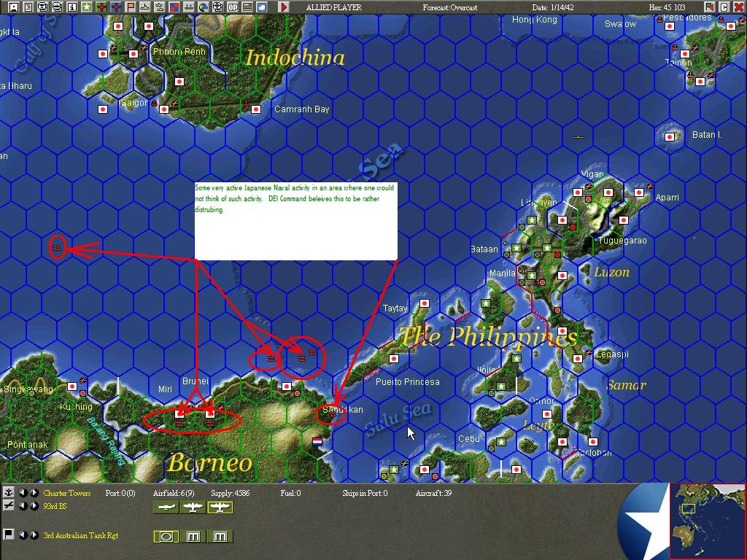747x560 pixels.
Task: Click the 3rd Australian Tank Rgt name
Action: [80, 535]
